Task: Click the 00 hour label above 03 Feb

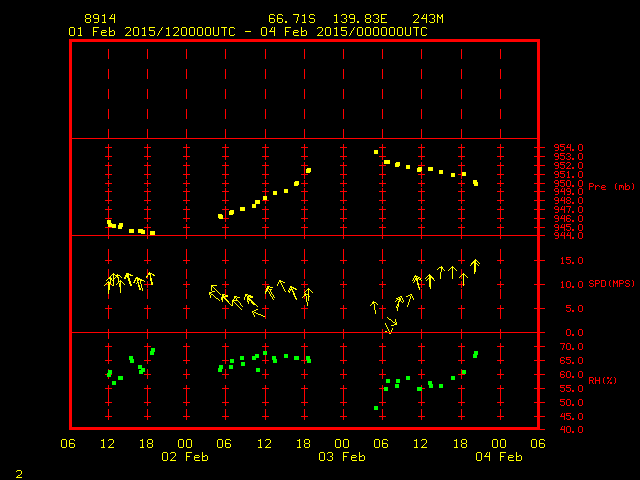Action: 342,443
